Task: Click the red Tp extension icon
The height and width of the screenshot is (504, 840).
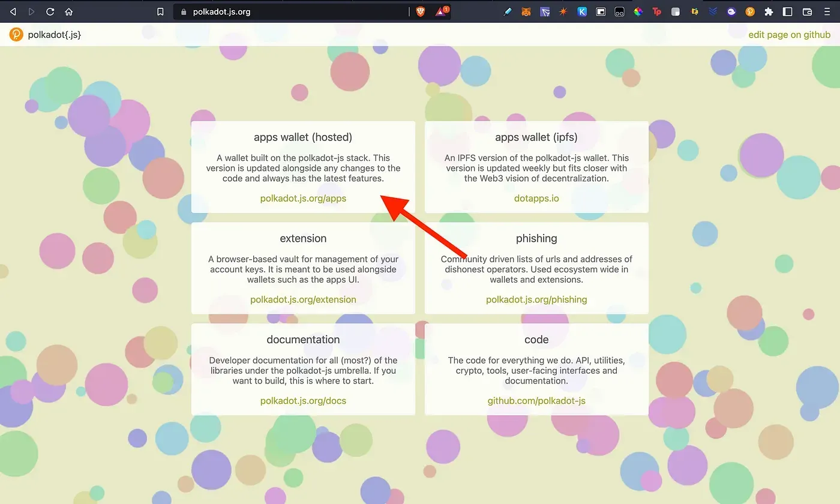Action: click(x=657, y=11)
